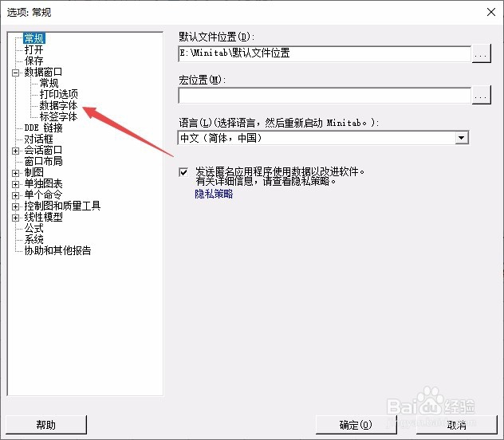Select the 数据窗口 tree item
The width and height of the screenshot is (504, 440).
[43, 72]
